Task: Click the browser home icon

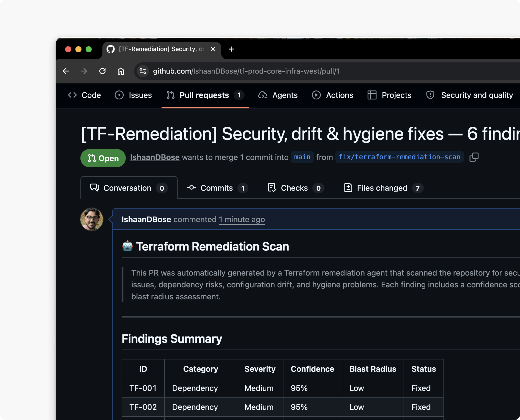Action: (121, 71)
